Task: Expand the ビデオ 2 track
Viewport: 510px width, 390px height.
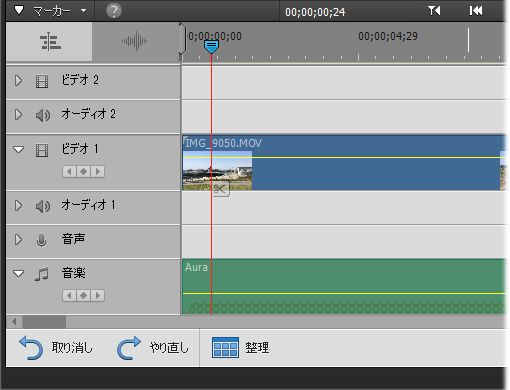Action: tap(18, 81)
